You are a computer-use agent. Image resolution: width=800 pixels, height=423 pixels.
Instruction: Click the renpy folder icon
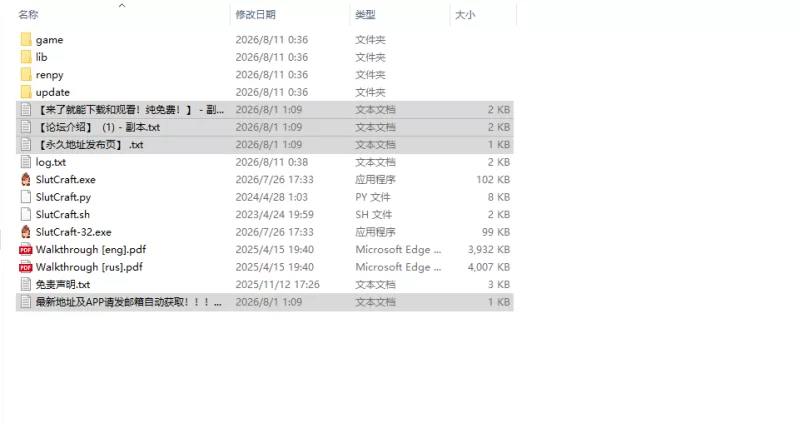click(26, 74)
